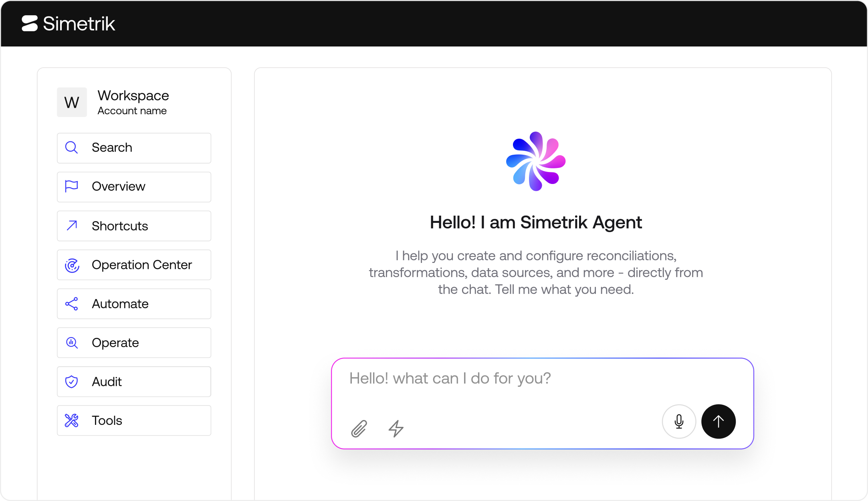Screen dimensions: 868x501
Task: Send message with the black arrow button
Action: 719,421
